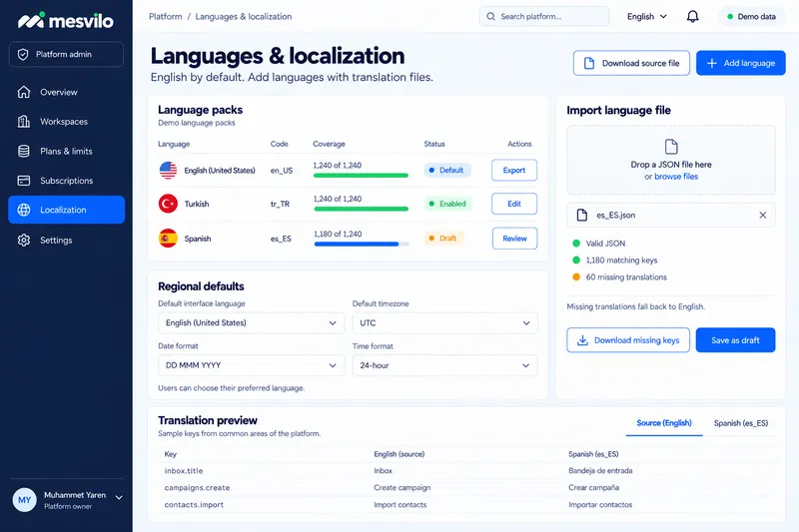Switch to Source (English) tab

coord(664,423)
